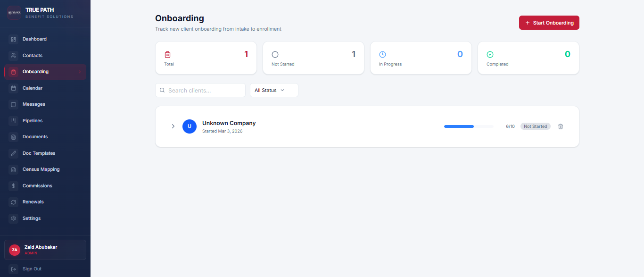Delete Unknown Company with trash icon
Viewport: 644px width, 277px height.
[x=561, y=126]
